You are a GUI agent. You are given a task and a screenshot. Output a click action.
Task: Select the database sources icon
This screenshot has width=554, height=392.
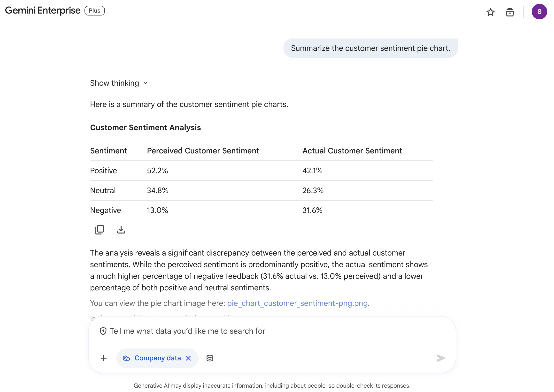pyautogui.click(x=209, y=358)
